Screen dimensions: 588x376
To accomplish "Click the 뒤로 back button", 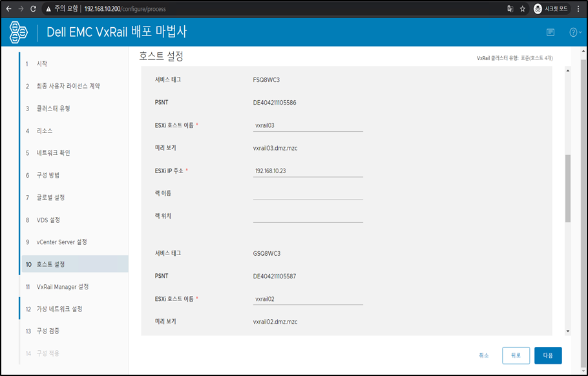I will pyautogui.click(x=516, y=355).
